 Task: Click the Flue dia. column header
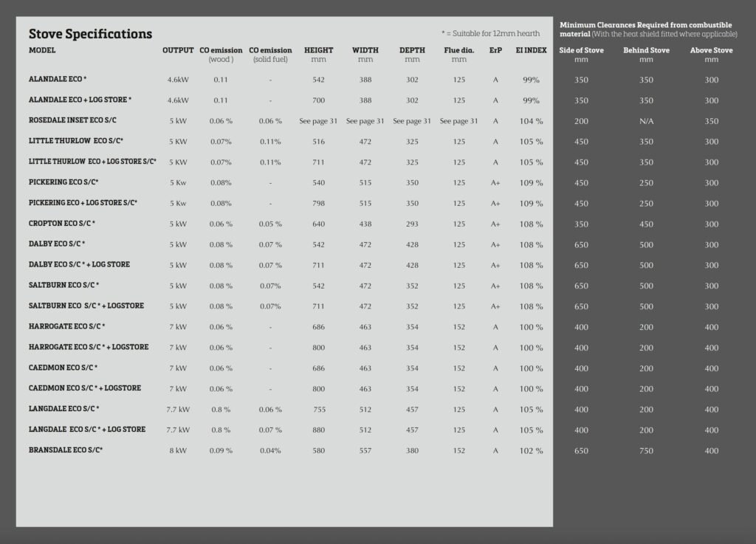click(459, 55)
